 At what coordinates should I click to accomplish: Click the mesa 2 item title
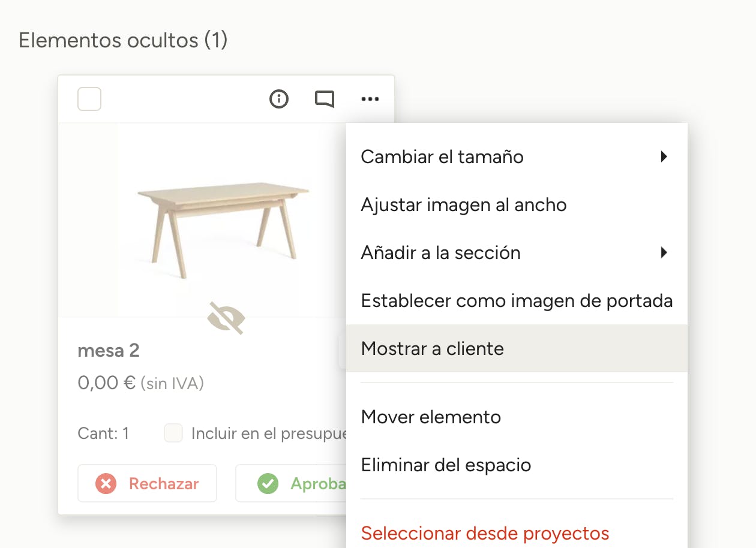[x=109, y=351]
